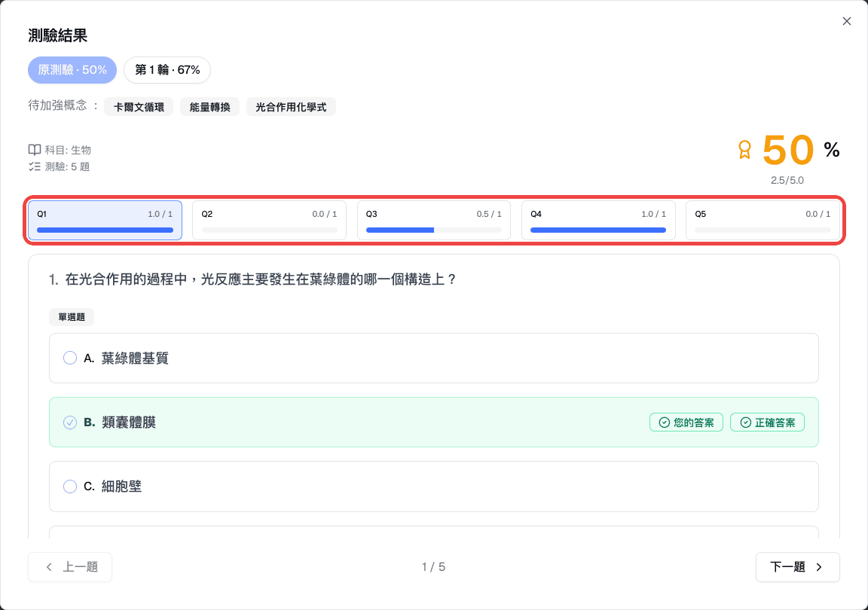868x610 pixels.
Task: Click the Q2 score 0.0 / 1
Action: pos(325,214)
